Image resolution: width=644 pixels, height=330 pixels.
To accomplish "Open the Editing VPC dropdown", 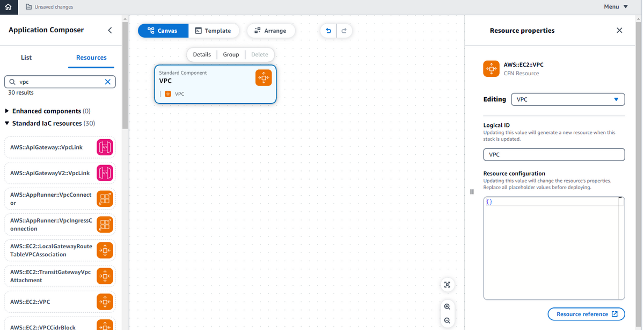I will pyautogui.click(x=568, y=99).
